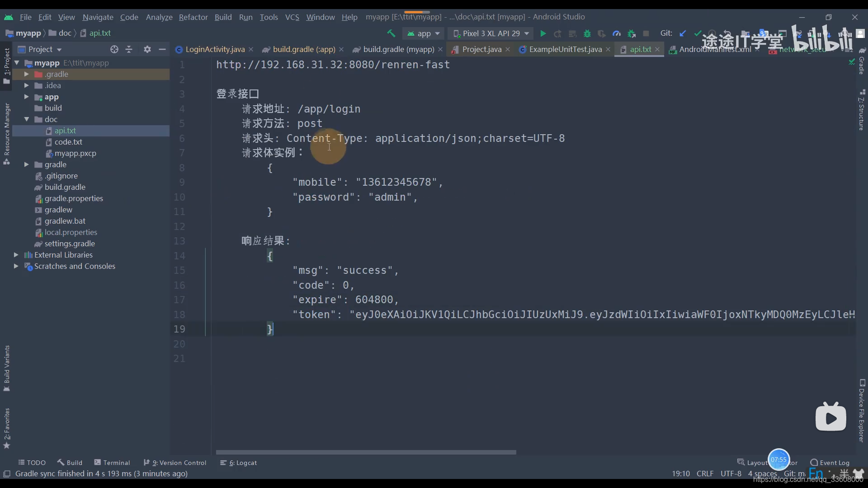Open the Terminal tool window
The image size is (868, 488).
pos(112,463)
